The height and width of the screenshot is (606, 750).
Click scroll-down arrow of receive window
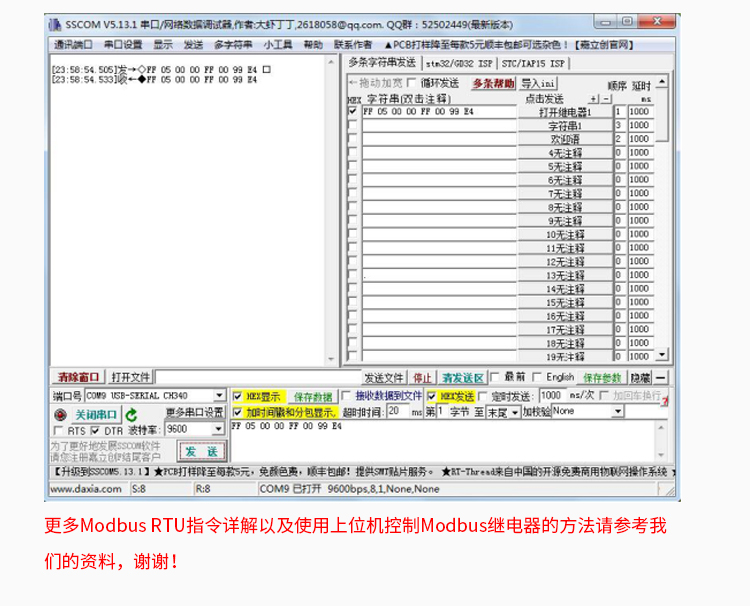(x=333, y=358)
